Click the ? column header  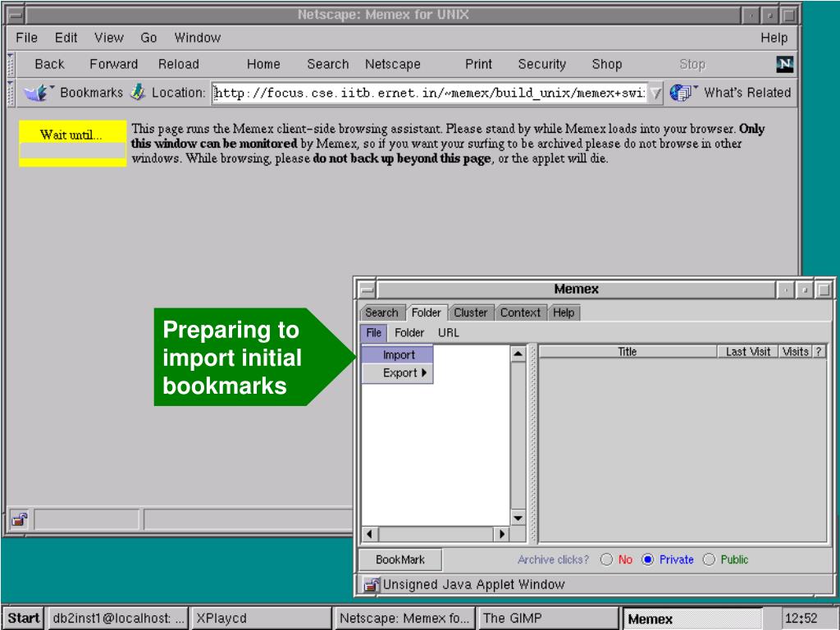819,351
